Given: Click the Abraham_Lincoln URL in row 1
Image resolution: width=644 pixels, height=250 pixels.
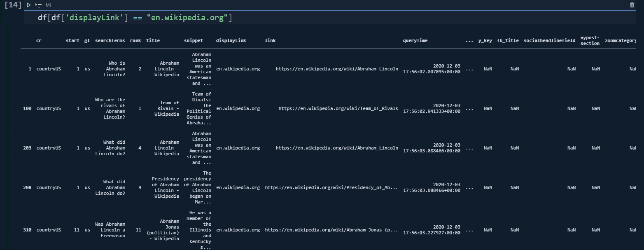Looking at the screenshot, I should (x=337, y=69).
